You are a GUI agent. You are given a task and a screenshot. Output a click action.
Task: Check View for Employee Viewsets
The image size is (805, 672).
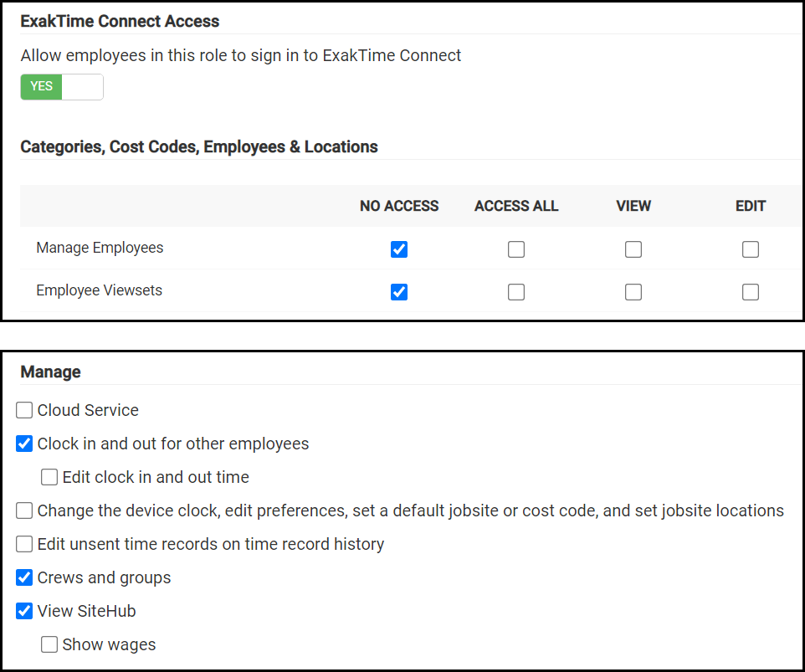[x=633, y=292]
